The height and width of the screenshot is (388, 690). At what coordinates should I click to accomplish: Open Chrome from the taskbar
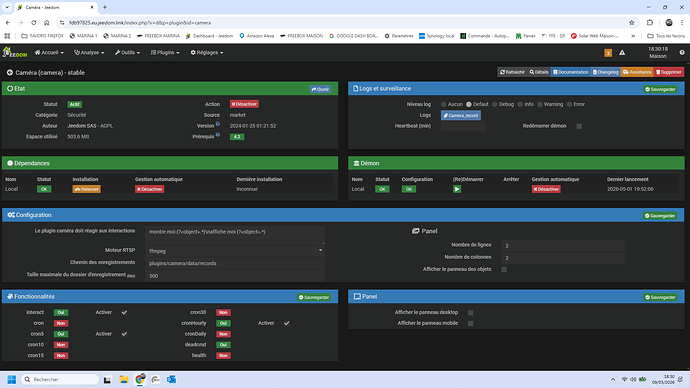point(140,379)
